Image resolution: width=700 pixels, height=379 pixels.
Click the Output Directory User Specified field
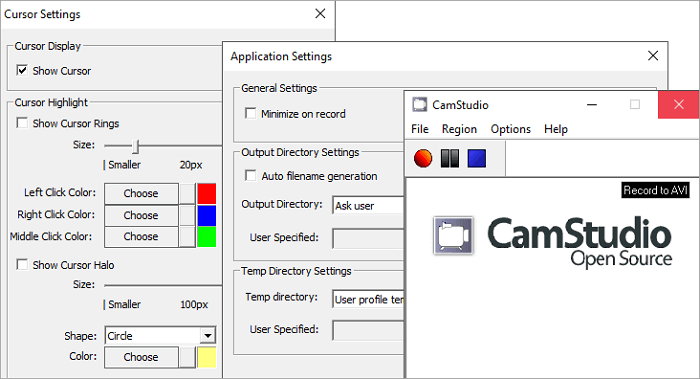[x=368, y=238]
